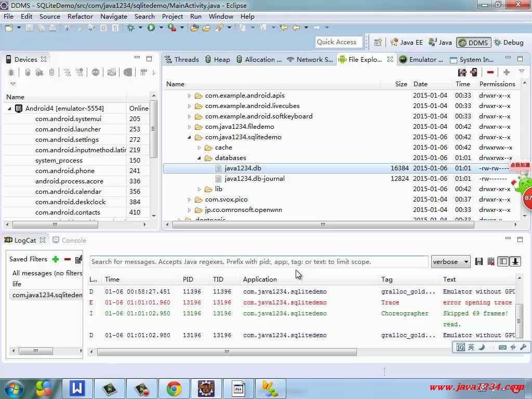The width and height of the screenshot is (532, 399).
Task: Open the Refactor menu
Action: pyautogui.click(x=80, y=16)
